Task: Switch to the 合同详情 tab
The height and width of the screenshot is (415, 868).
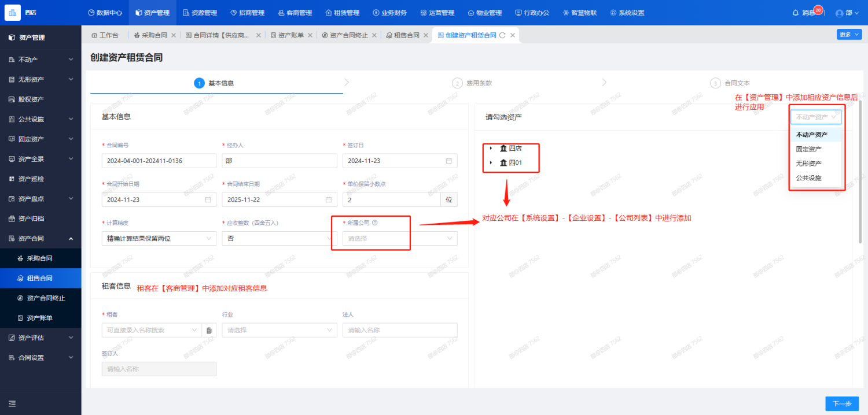Action: [x=218, y=35]
